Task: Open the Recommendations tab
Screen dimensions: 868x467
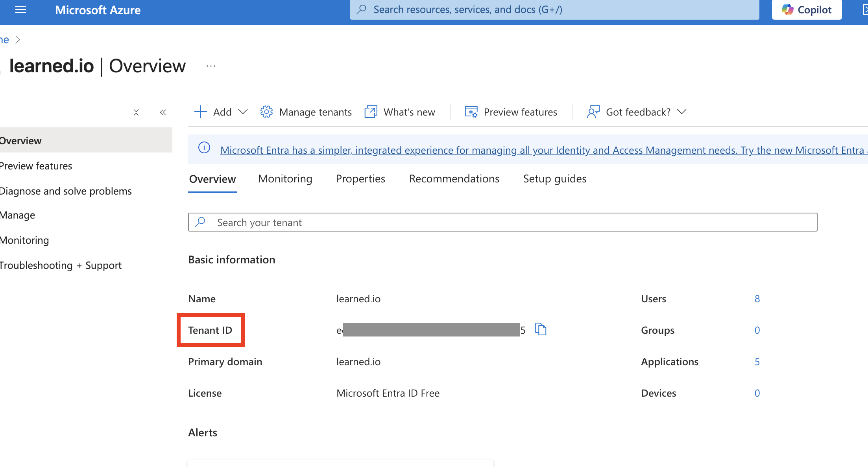Action: point(454,179)
